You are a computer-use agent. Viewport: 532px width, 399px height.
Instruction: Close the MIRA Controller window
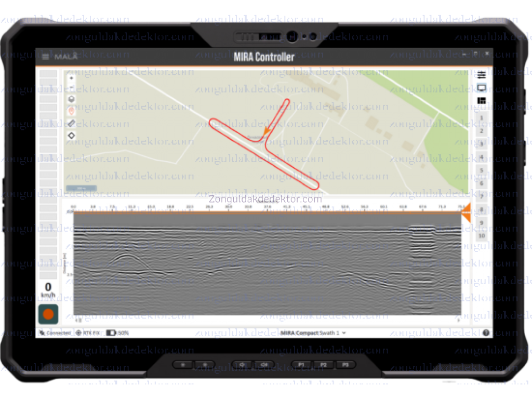click(487, 54)
